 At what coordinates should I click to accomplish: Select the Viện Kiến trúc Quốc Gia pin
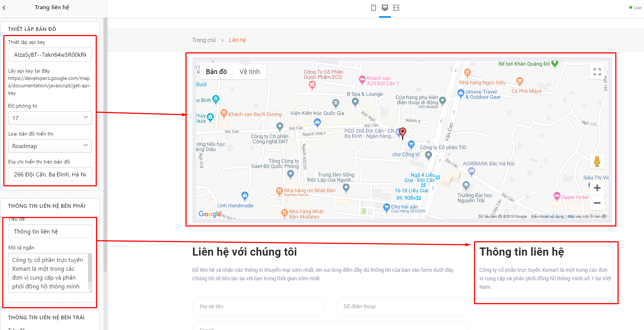[336, 103]
